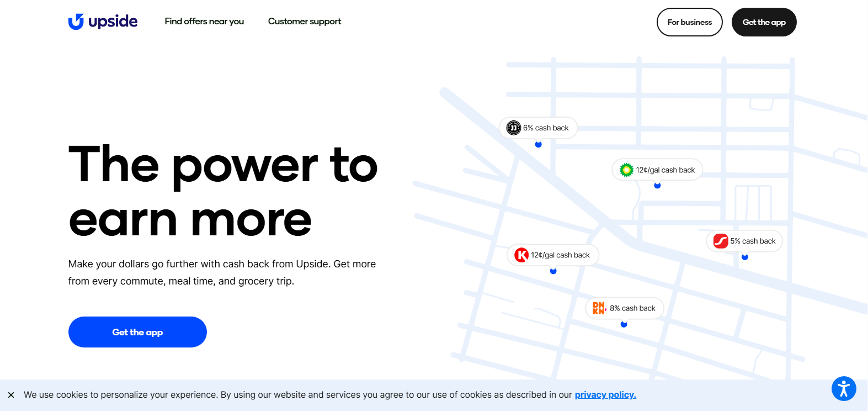Click the For business button
This screenshot has width=868, height=411.
tap(689, 22)
